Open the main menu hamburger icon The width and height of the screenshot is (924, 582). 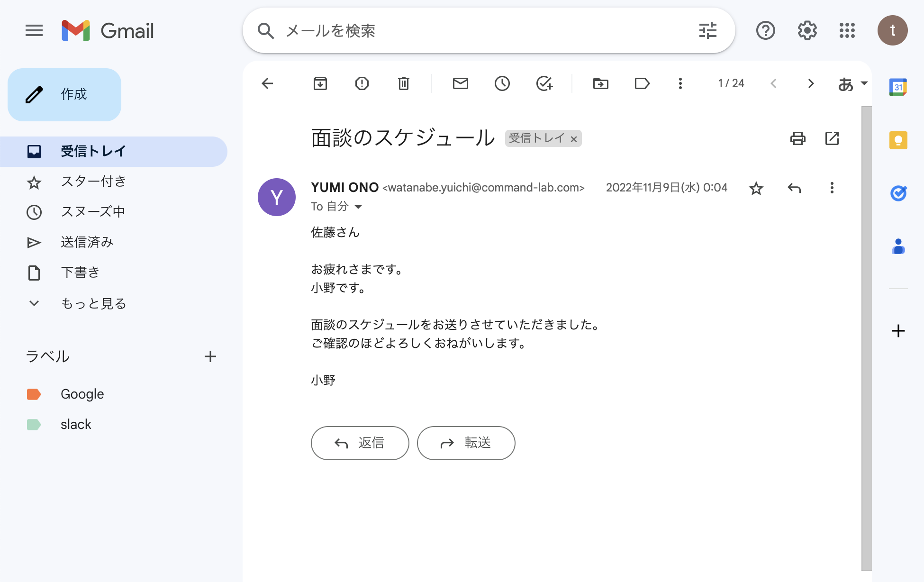34,31
